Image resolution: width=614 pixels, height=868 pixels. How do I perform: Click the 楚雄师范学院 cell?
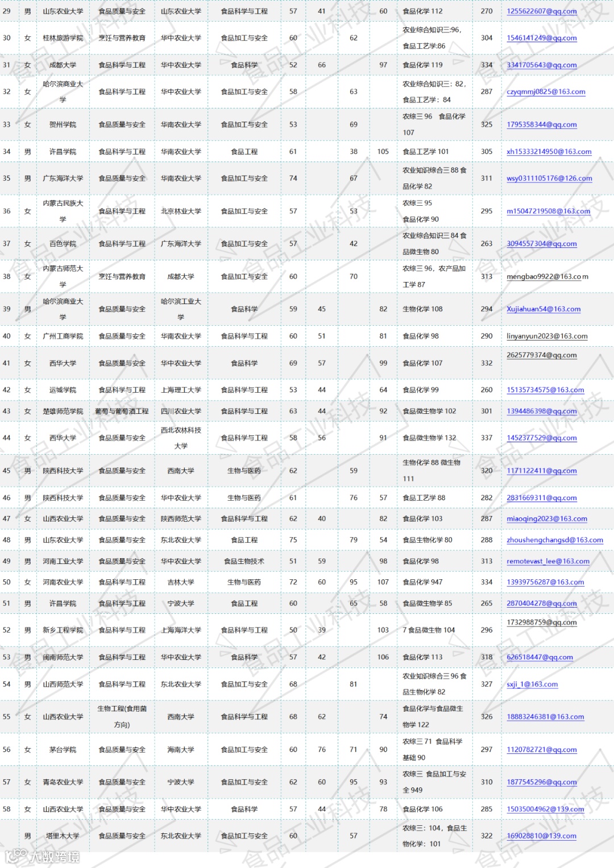pyautogui.click(x=63, y=411)
